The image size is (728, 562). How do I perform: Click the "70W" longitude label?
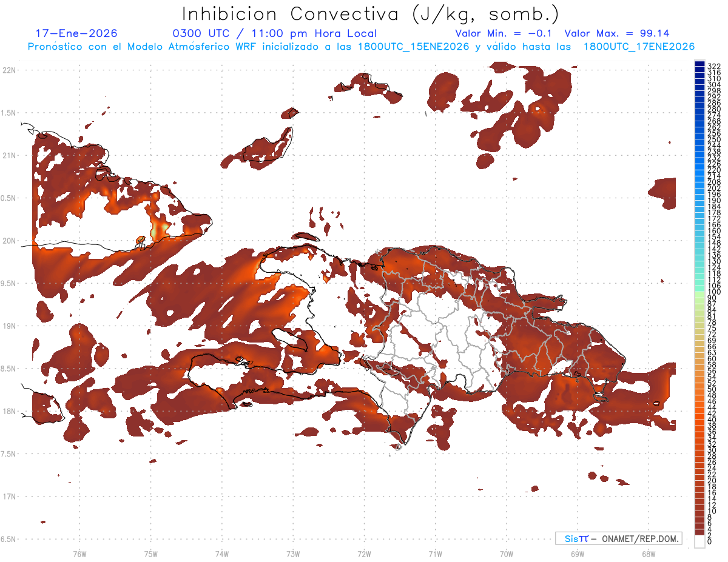(507, 554)
